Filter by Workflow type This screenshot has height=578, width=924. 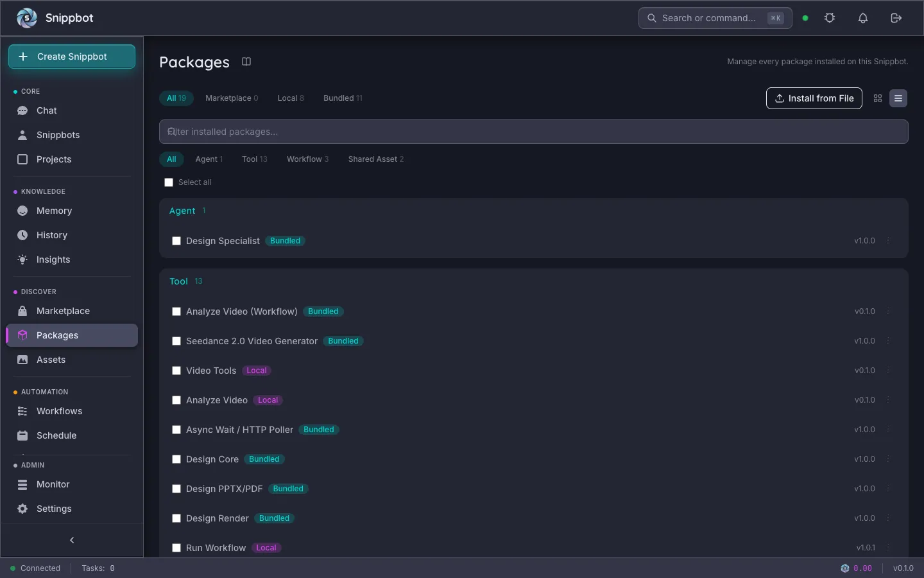point(307,159)
